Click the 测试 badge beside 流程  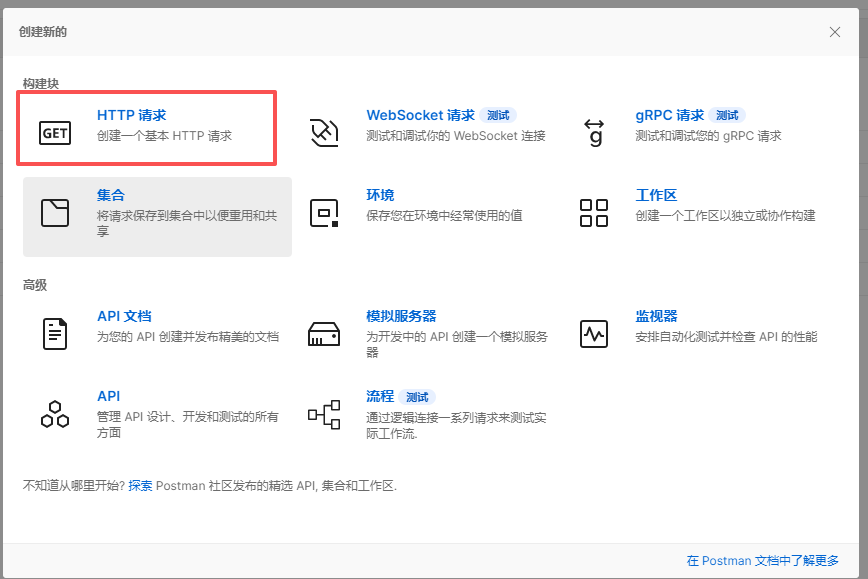(417, 397)
